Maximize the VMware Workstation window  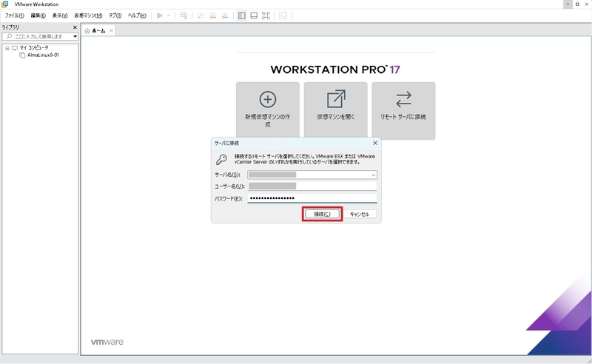[x=577, y=4]
